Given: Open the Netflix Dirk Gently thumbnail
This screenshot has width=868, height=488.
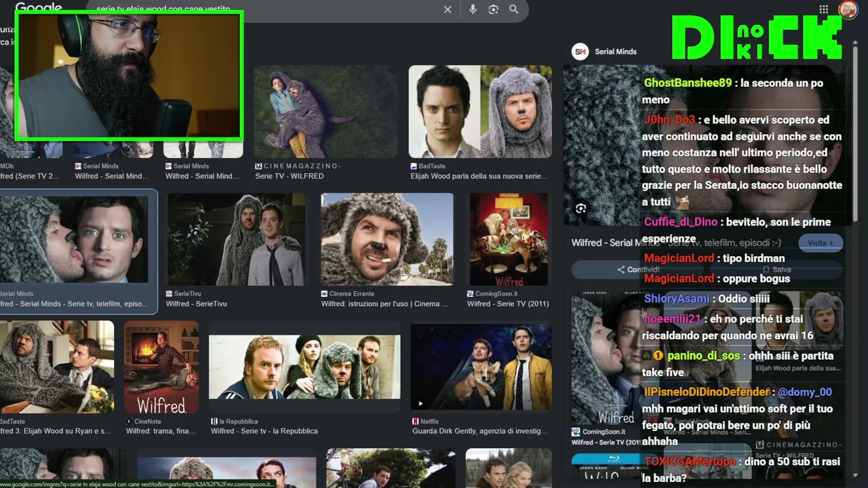Looking at the screenshot, I should pyautogui.click(x=481, y=367).
